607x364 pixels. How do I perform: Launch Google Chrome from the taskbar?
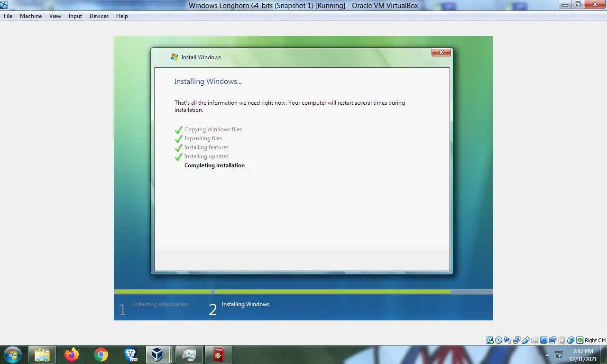(101, 355)
